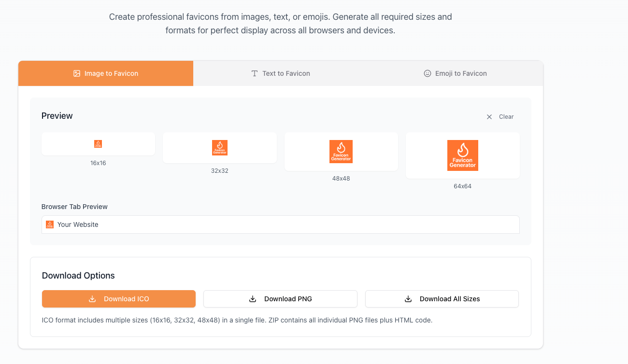Click the X icon beside Clear

click(489, 117)
